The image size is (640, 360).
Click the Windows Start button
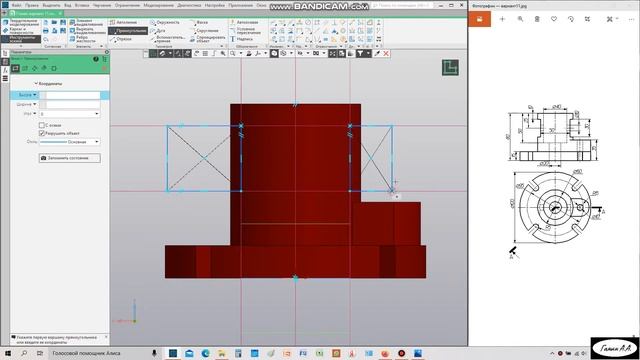click(x=7, y=353)
